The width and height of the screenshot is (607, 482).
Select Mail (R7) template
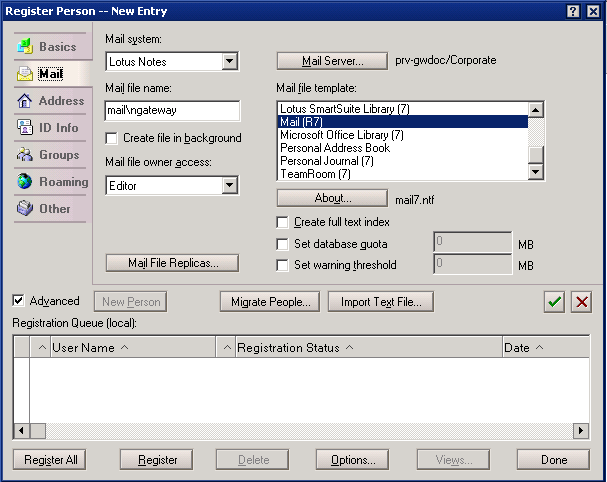(x=403, y=122)
